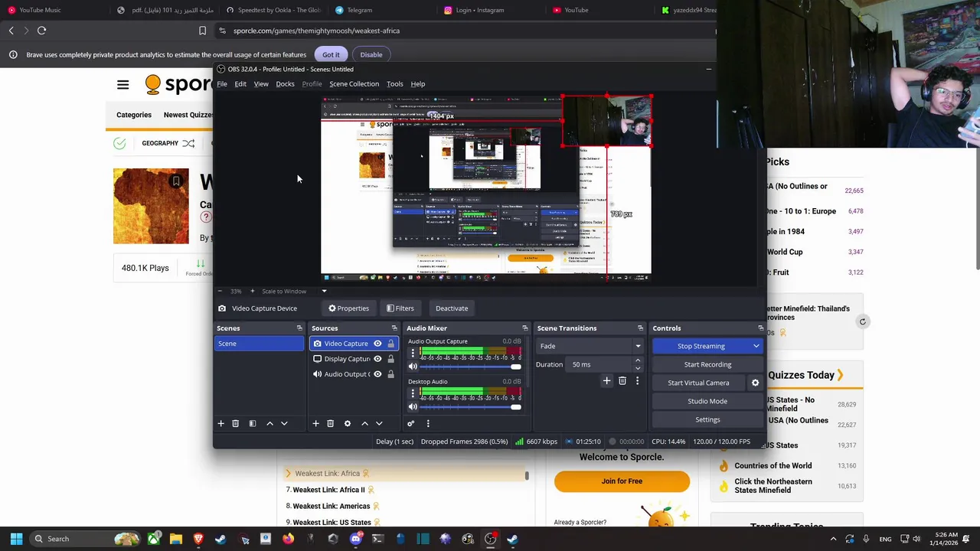The image size is (980, 551).
Task: Add a new source in Sources dock
Action: (315, 423)
